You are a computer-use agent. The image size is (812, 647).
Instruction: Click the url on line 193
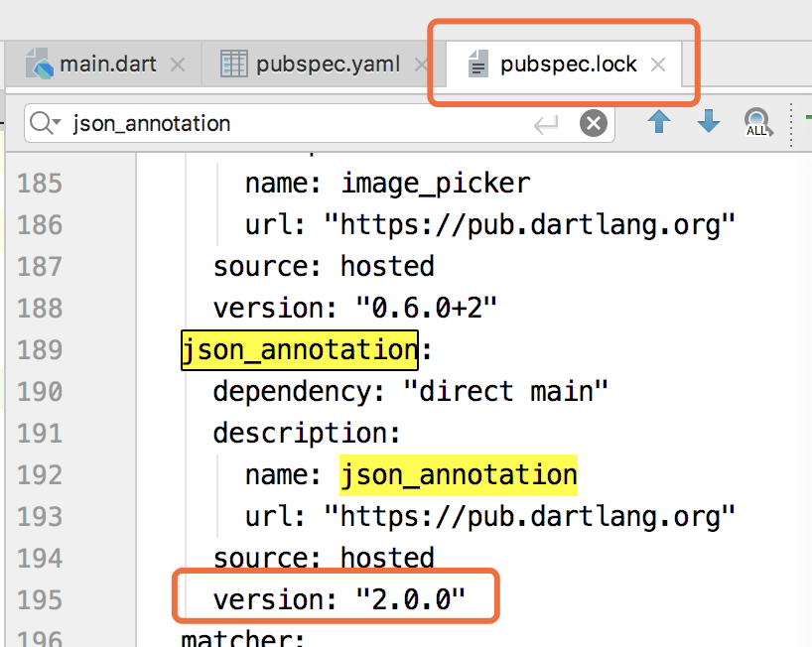490,517
